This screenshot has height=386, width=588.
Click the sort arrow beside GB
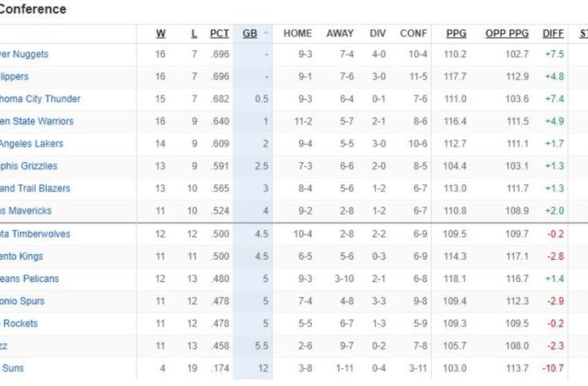(x=266, y=34)
